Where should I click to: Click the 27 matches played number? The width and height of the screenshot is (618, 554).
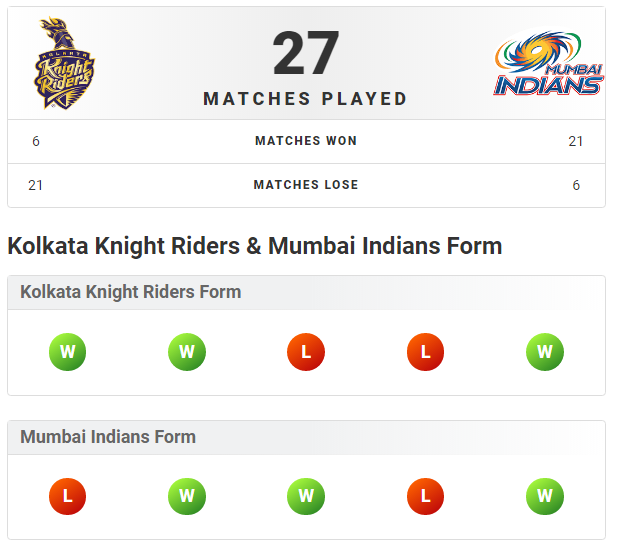pyautogui.click(x=306, y=54)
